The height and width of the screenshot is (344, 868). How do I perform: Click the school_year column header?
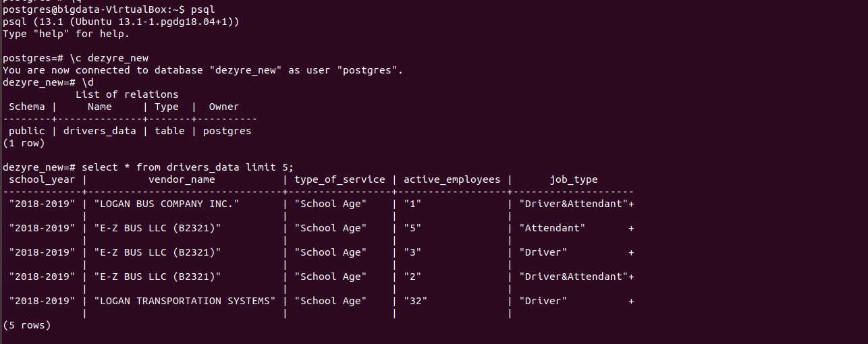[x=42, y=179]
